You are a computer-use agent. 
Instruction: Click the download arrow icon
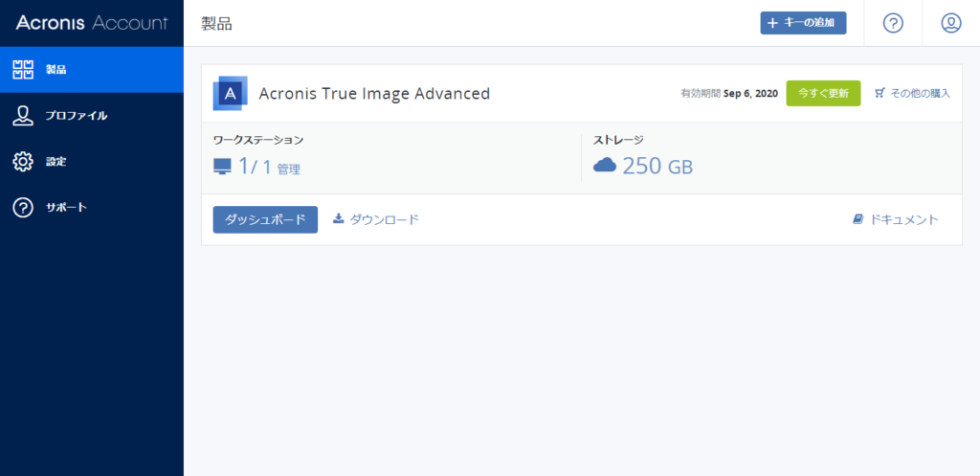[338, 218]
